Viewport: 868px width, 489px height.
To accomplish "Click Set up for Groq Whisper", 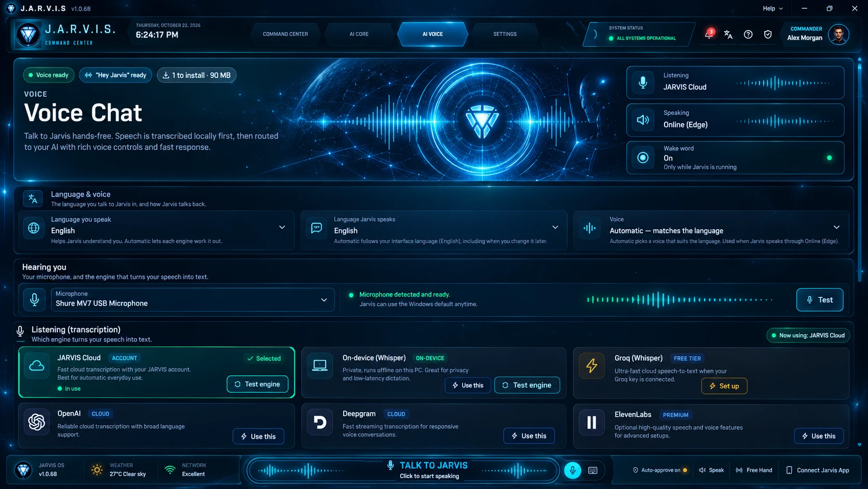I will 724,386.
